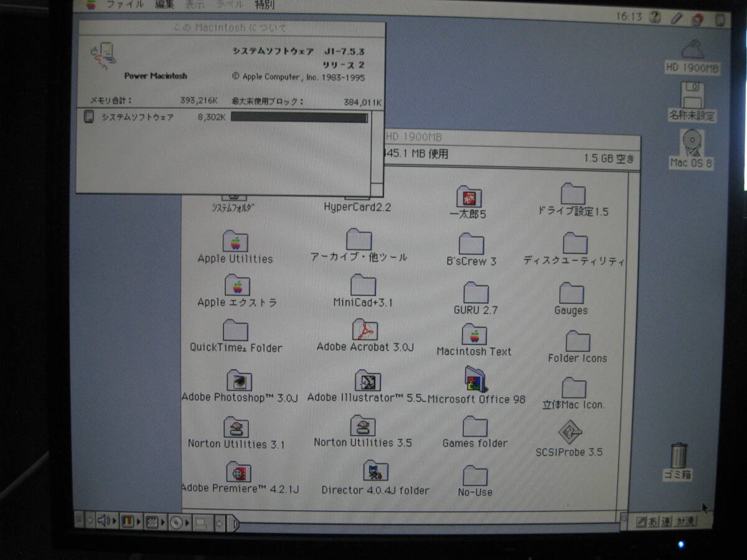Select the Norton Utilities 3.1 folder
The height and width of the screenshot is (560, 747).
236,427
